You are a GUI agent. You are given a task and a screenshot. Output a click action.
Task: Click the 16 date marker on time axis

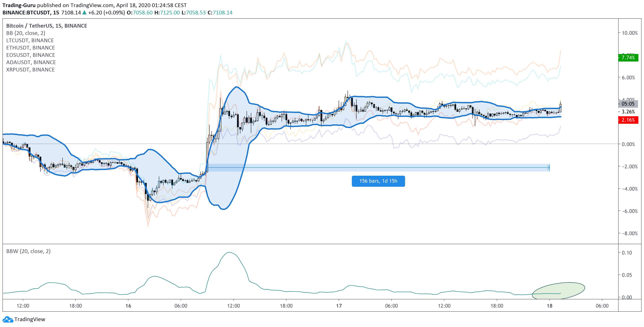coord(128,306)
